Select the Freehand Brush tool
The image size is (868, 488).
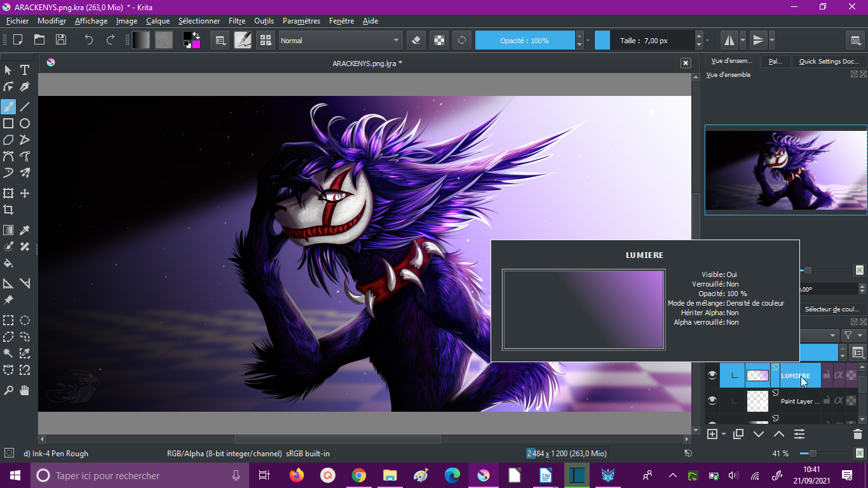tap(8, 107)
